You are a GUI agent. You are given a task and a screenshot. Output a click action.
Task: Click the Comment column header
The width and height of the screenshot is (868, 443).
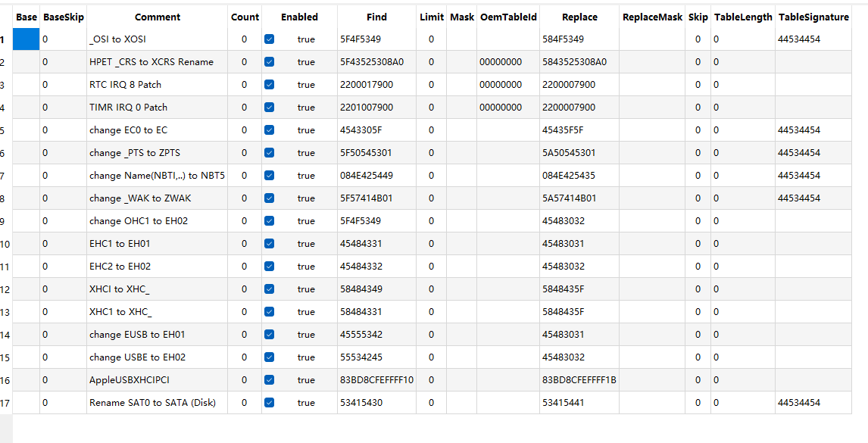(x=158, y=17)
